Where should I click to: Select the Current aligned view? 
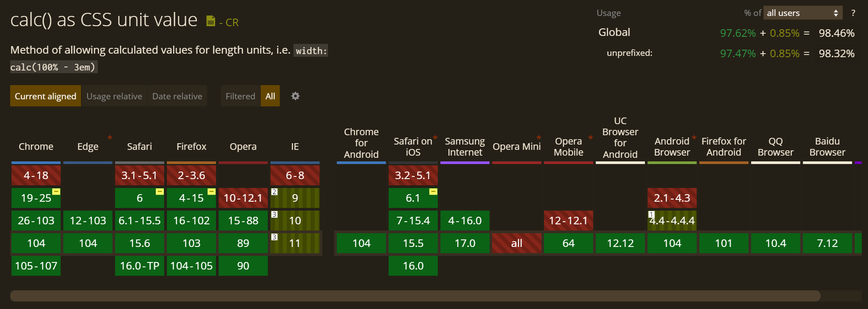[46, 96]
